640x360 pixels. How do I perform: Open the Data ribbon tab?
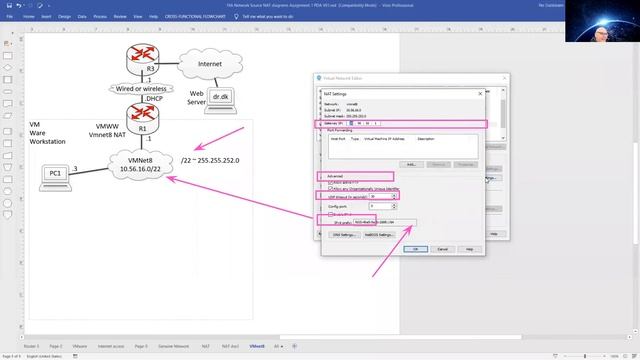pos(82,17)
